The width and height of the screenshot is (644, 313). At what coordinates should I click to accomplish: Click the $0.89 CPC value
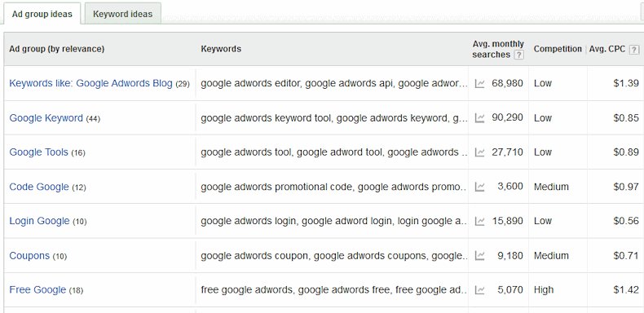[626, 152]
